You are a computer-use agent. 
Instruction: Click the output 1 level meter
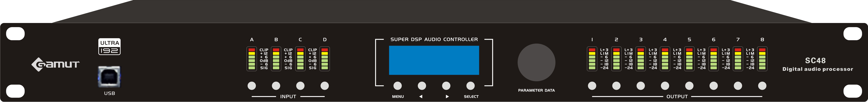(592, 59)
